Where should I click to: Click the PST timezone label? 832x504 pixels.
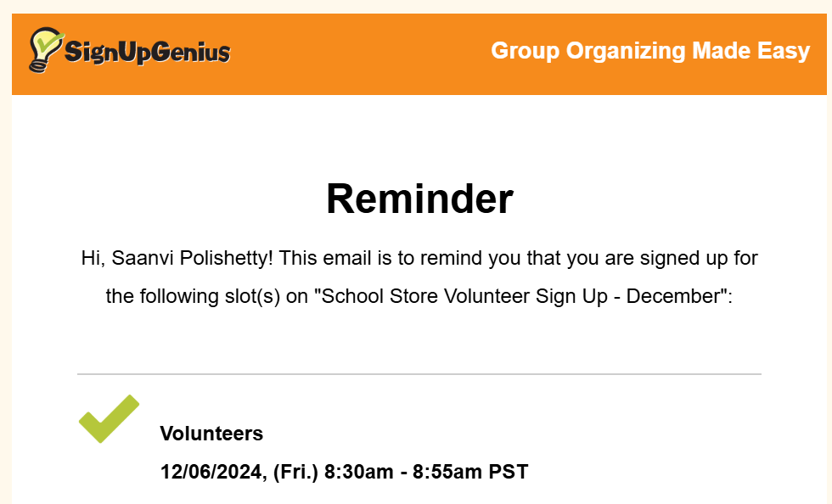pyautogui.click(x=509, y=472)
